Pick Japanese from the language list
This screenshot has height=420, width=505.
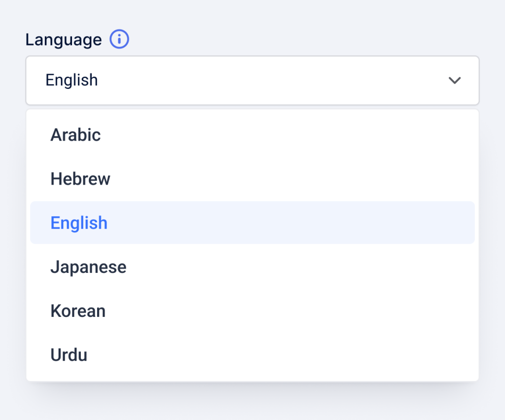[x=88, y=267]
